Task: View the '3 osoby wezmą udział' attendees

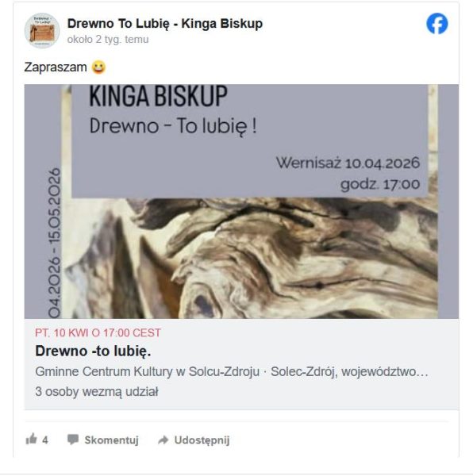Action: (97, 392)
